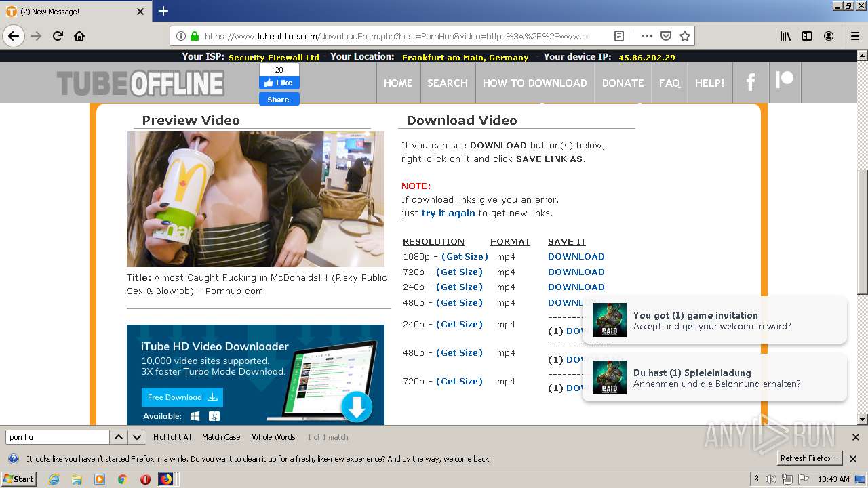Screen dimensions: 868x488
Task: Open Chrome from taskbar
Action: point(123,479)
